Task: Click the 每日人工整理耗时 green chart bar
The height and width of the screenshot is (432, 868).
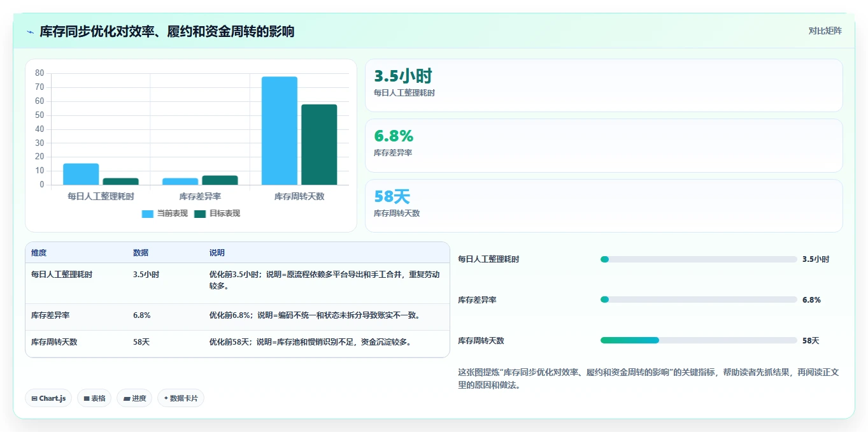Action: 120,182
